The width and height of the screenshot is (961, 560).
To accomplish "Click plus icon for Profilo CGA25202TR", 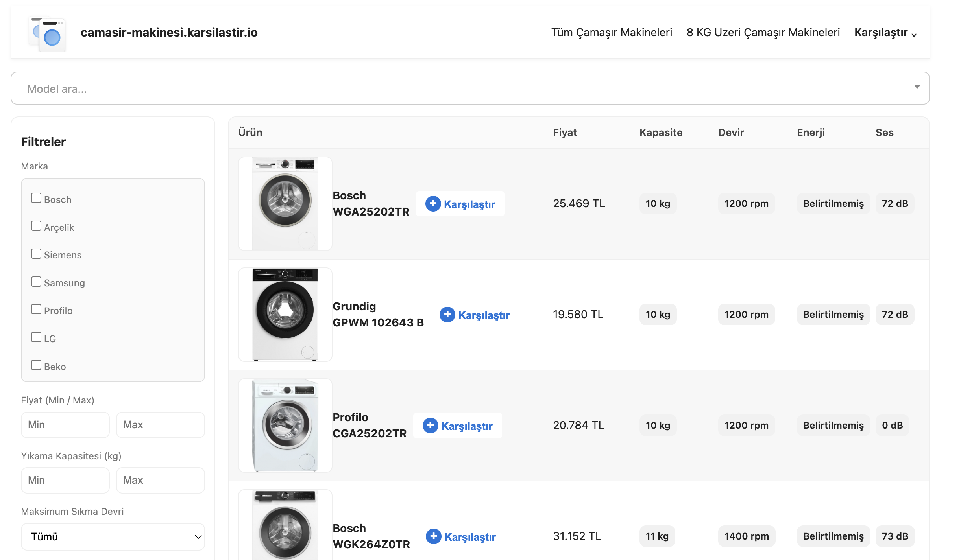I will click(430, 426).
